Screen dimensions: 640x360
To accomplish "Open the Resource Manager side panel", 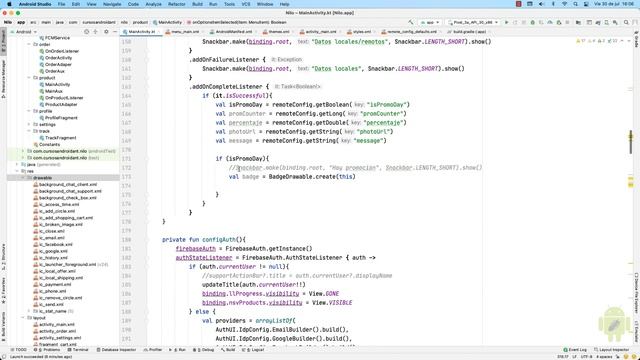I will click(4, 79).
